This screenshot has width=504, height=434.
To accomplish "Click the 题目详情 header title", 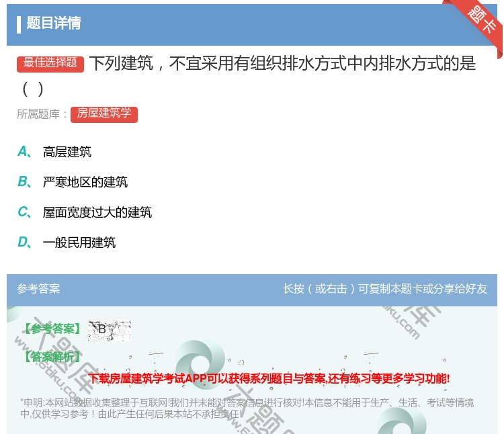I will [x=54, y=24].
